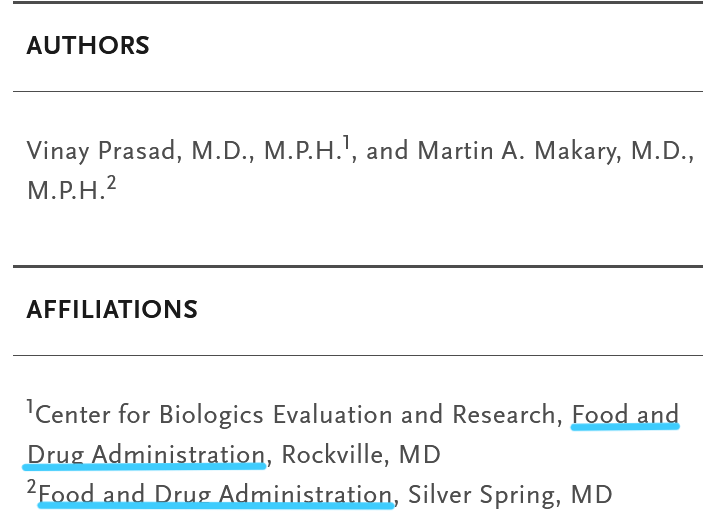Click the word 'Research' in first affiliation
The width and height of the screenshot is (703, 531).
[x=504, y=415]
